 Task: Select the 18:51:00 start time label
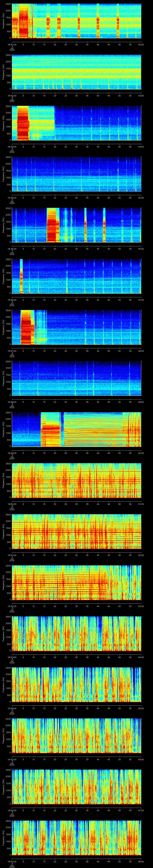click(12, 555)
